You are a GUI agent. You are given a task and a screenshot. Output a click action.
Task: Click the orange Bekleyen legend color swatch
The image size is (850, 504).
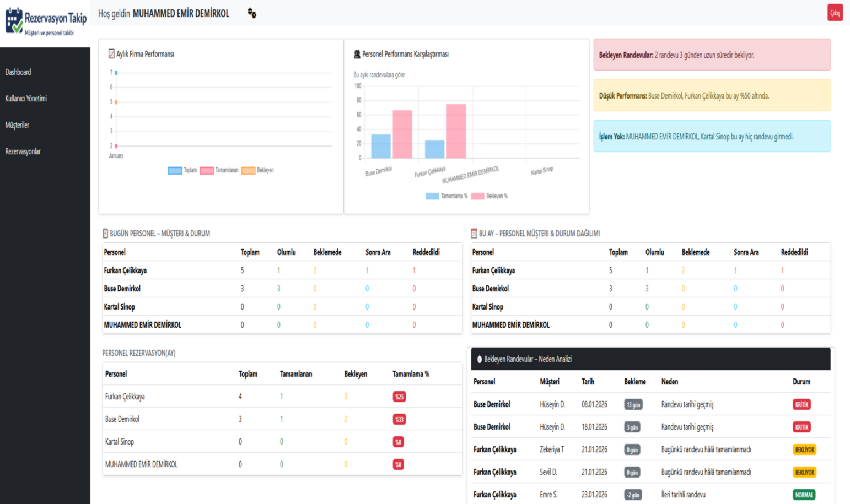point(248,170)
